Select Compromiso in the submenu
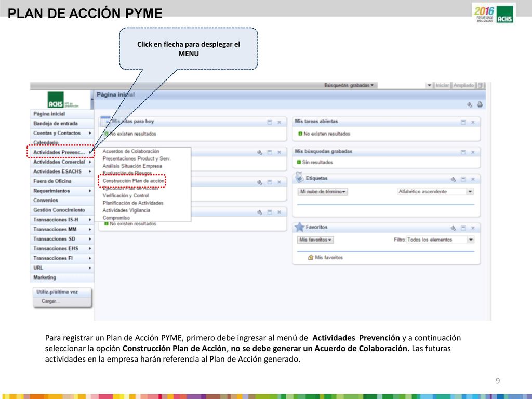 116,218
